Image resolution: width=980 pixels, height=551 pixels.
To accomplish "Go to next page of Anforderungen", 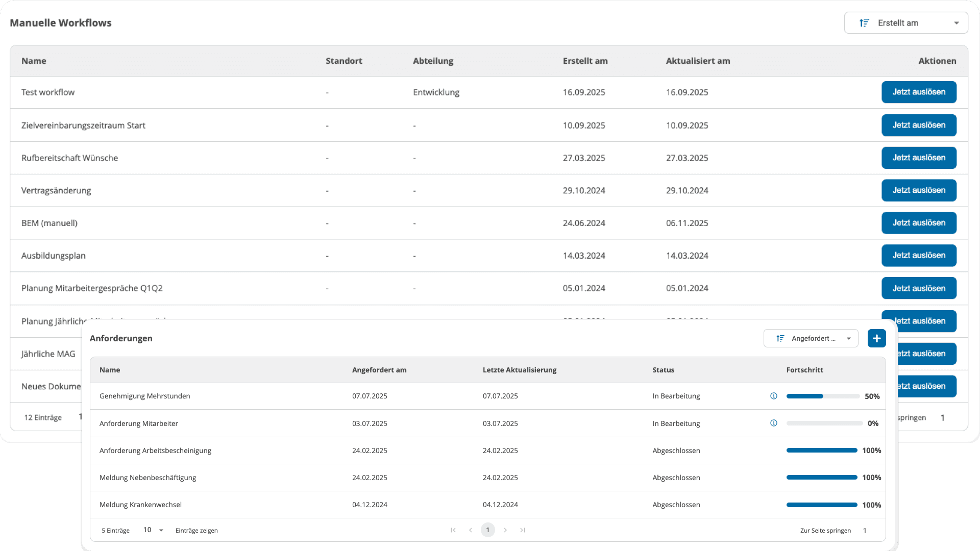I will coord(505,530).
